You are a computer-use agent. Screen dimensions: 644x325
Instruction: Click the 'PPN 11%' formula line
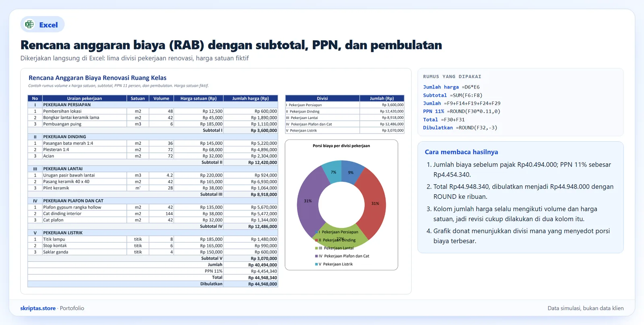coord(462,111)
